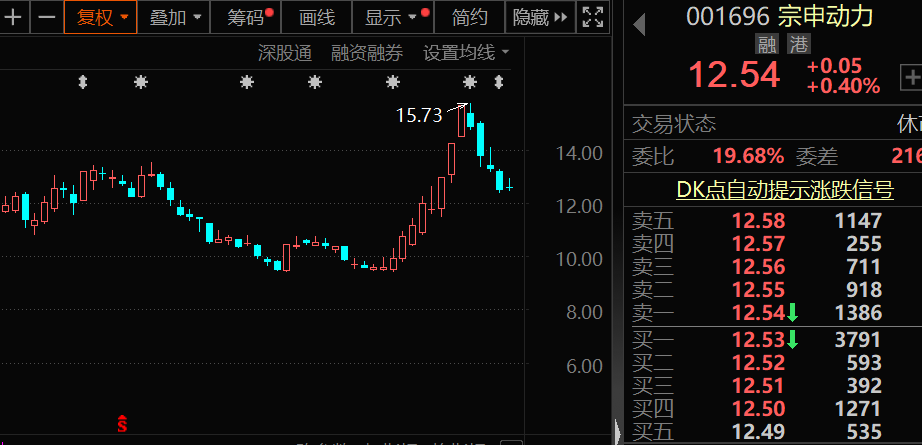Click the 融 margin trading tag
The height and width of the screenshot is (445, 922).
pos(767,44)
